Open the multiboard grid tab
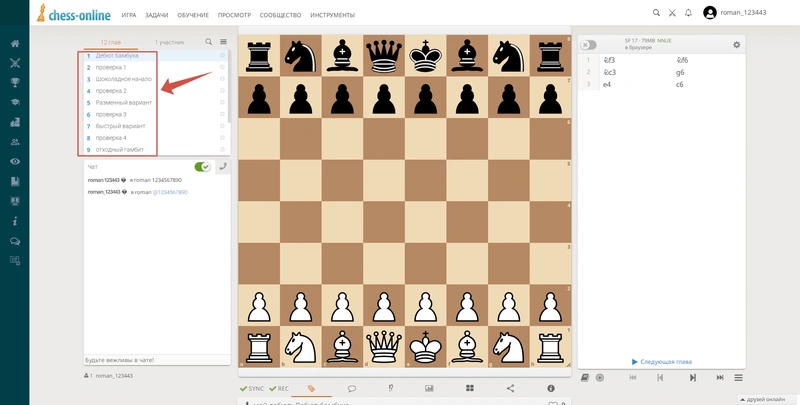This screenshot has height=405, width=800. point(470,389)
